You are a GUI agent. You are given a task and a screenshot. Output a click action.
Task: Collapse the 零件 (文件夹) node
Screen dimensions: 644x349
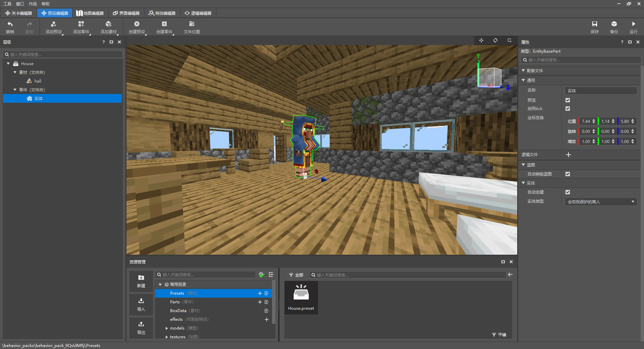[x=15, y=90]
